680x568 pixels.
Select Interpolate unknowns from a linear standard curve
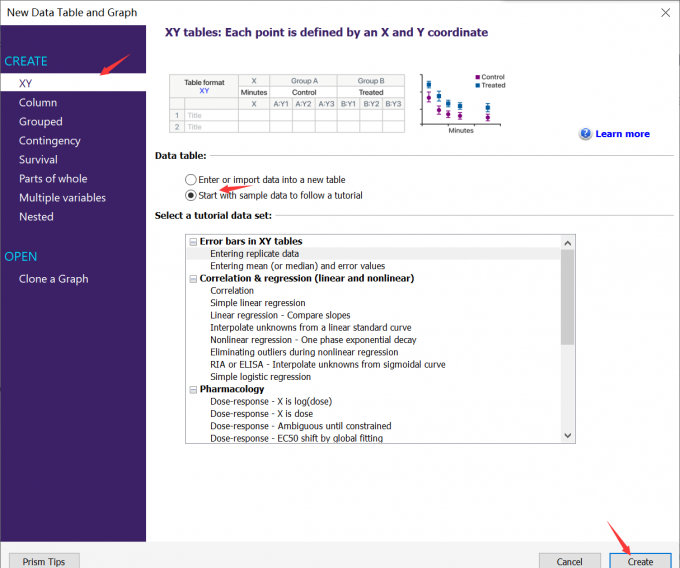coord(311,327)
